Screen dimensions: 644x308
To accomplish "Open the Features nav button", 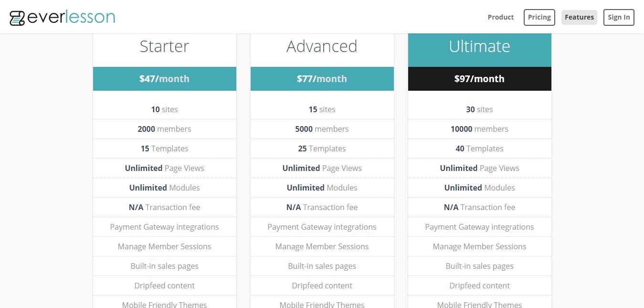I will click(579, 17).
